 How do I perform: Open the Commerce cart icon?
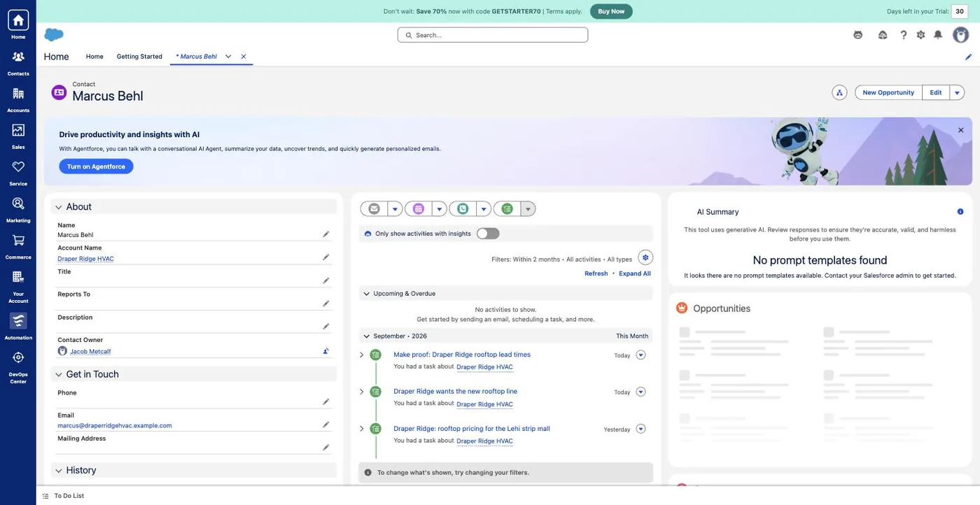18,241
